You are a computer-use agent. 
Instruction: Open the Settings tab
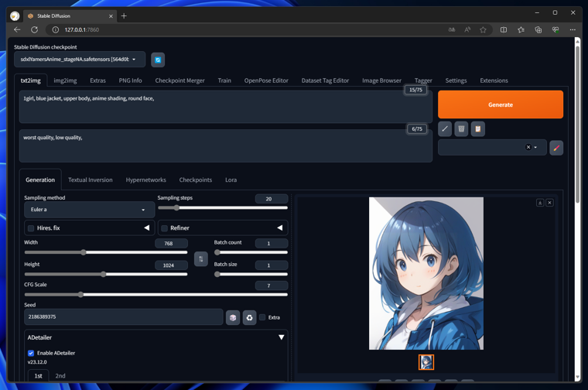click(456, 80)
